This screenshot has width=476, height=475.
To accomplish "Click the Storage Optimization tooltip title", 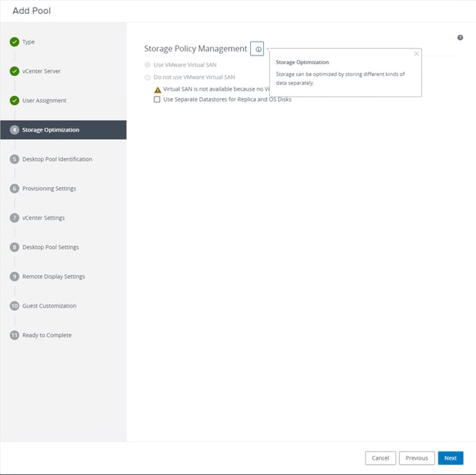I will (303, 62).
